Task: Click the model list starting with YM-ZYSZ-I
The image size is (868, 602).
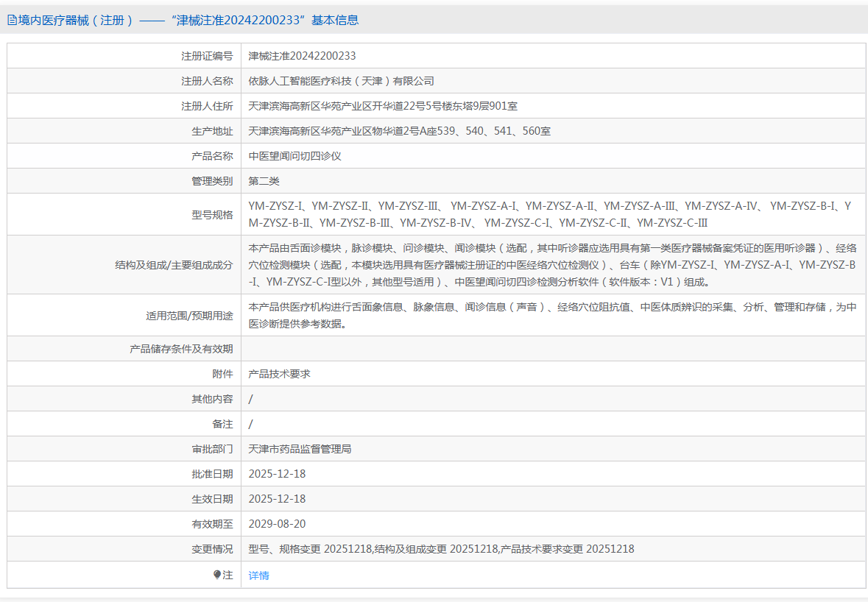Action: [x=550, y=214]
